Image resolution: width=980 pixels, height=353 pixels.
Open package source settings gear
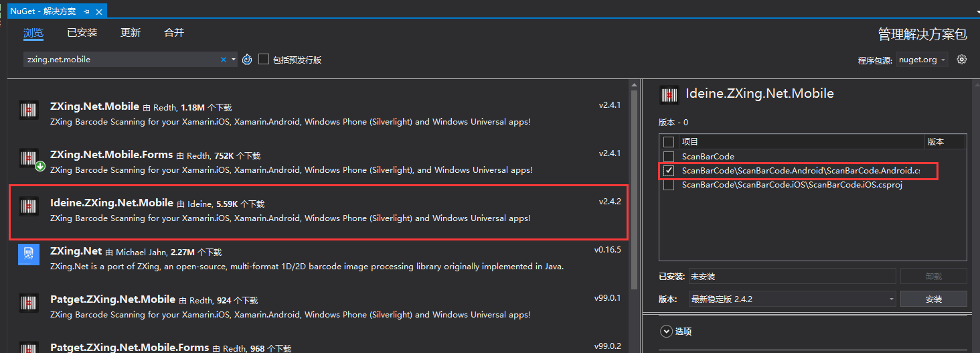(x=962, y=59)
